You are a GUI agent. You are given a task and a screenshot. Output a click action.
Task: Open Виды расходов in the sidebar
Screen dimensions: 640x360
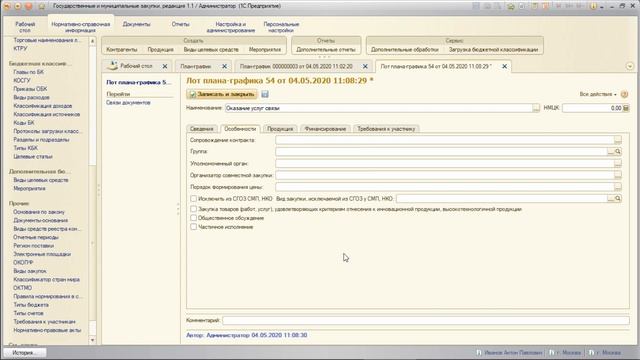click(31, 98)
